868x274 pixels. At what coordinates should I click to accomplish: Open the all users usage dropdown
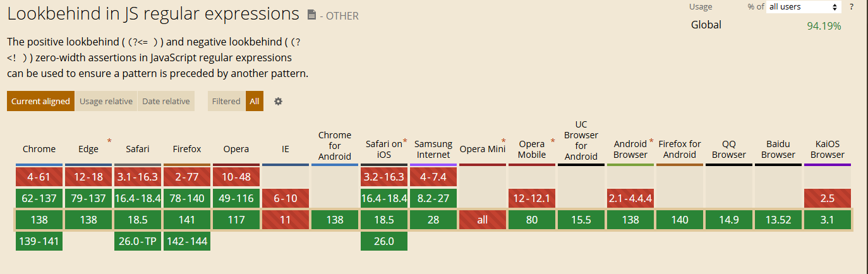[803, 7]
